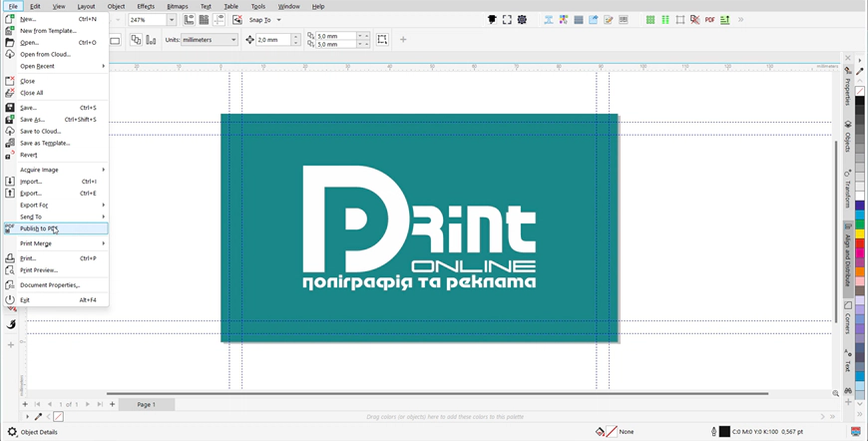This screenshot has height=441, width=868.
Task: Open the Text docker tab
Action: [x=847, y=360]
